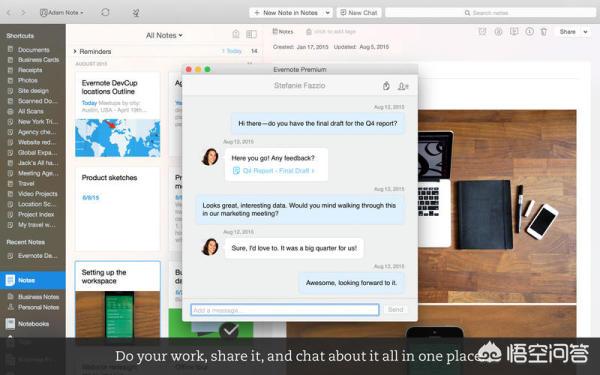Click the New Chat button
The image size is (600, 375).
359,13
